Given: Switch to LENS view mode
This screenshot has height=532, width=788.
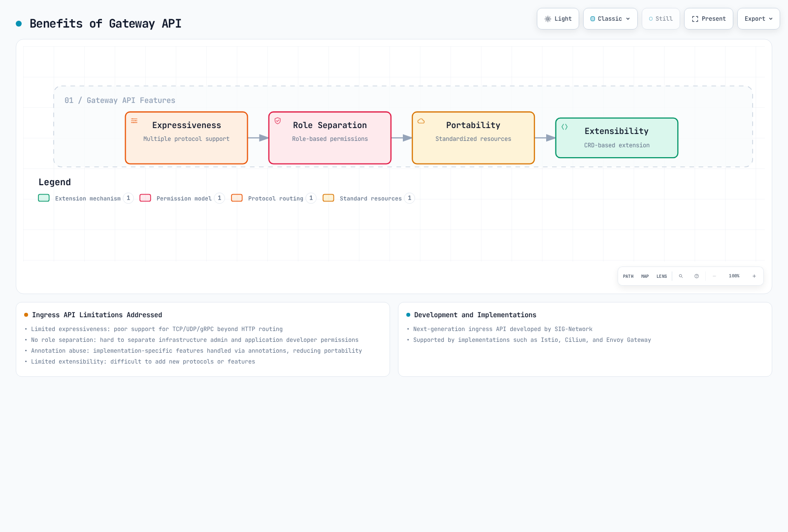Looking at the screenshot, I should click(661, 276).
